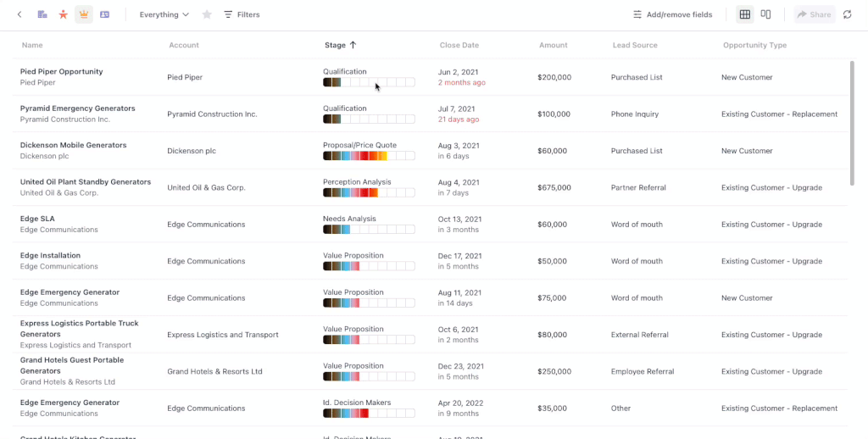Open Express Logistics Portable Truck Generators

[x=79, y=329]
